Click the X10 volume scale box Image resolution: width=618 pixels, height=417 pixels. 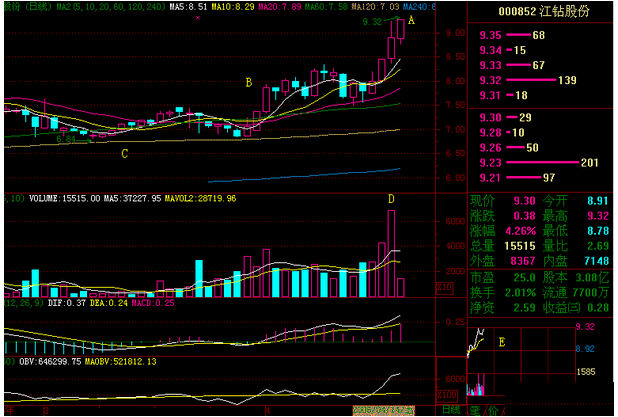(x=444, y=287)
